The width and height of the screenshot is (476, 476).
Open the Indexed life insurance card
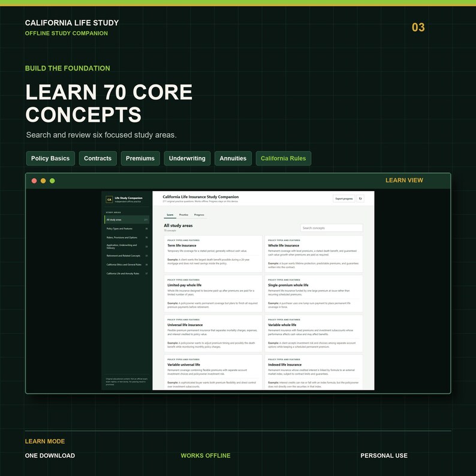click(x=314, y=372)
